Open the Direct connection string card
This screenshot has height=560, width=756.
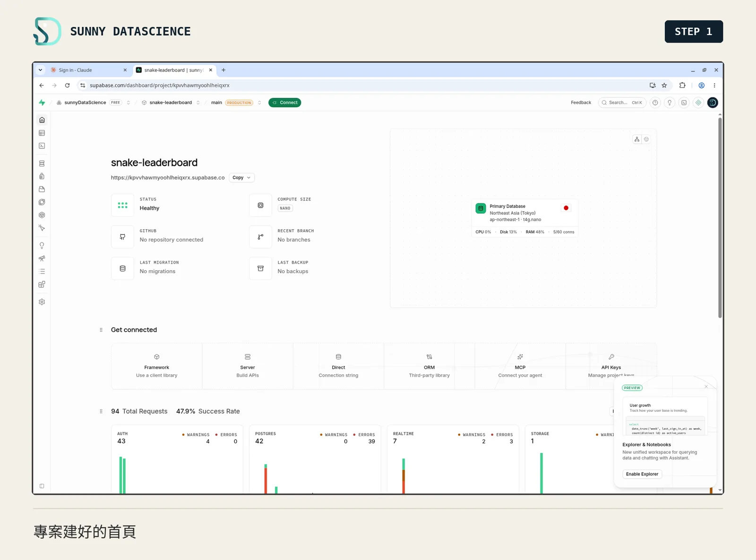pyautogui.click(x=338, y=366)
